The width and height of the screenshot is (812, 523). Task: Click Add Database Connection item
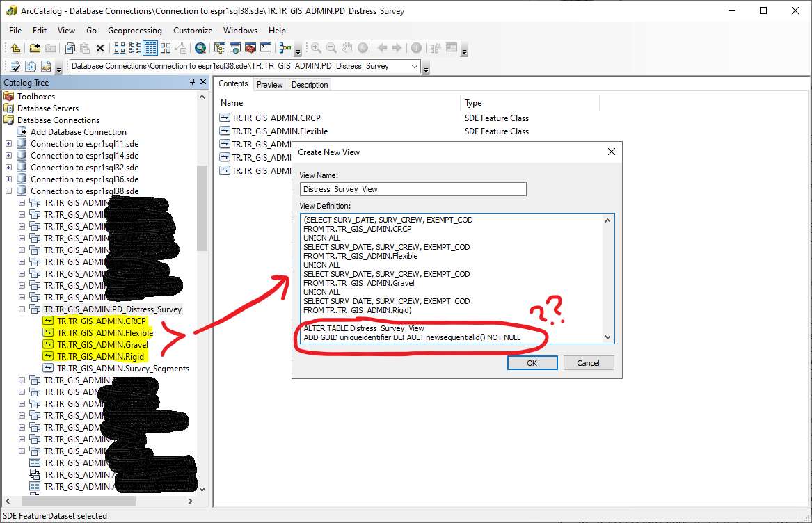[78, 132]
